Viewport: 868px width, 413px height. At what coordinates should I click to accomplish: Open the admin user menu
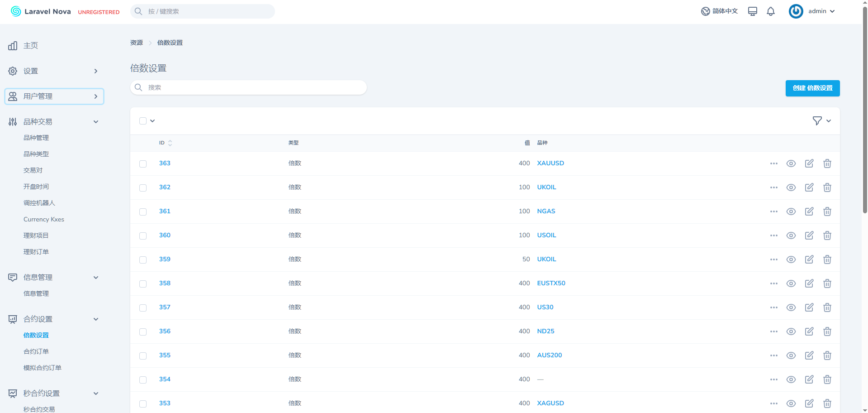(x=812, y=11)
